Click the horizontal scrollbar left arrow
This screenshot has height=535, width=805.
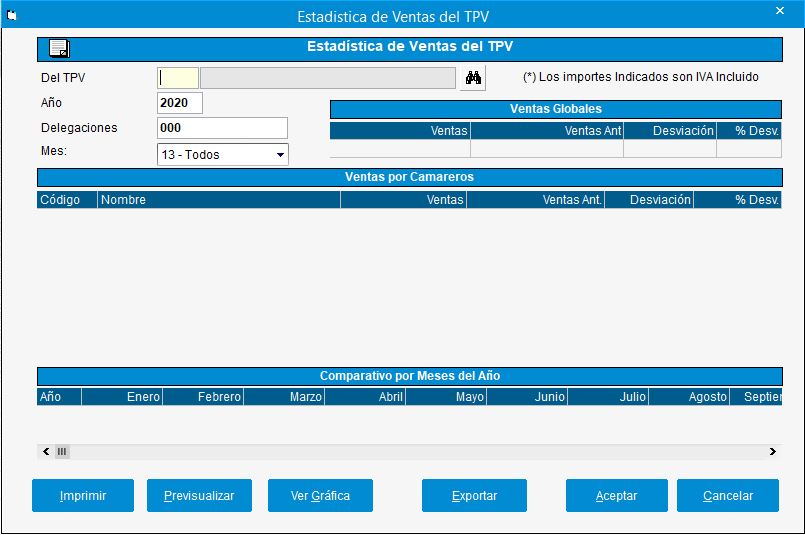click(x=46, y=451)
